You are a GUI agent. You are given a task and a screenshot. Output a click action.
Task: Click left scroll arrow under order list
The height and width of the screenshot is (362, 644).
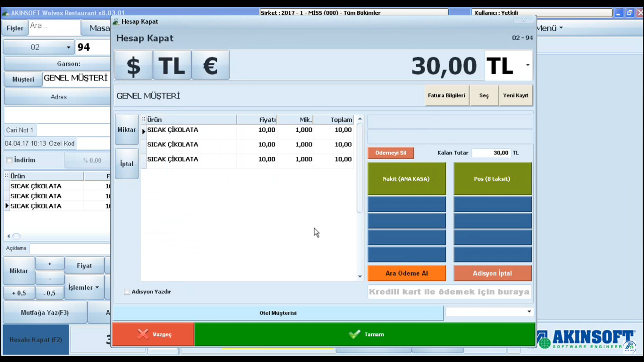8,236
